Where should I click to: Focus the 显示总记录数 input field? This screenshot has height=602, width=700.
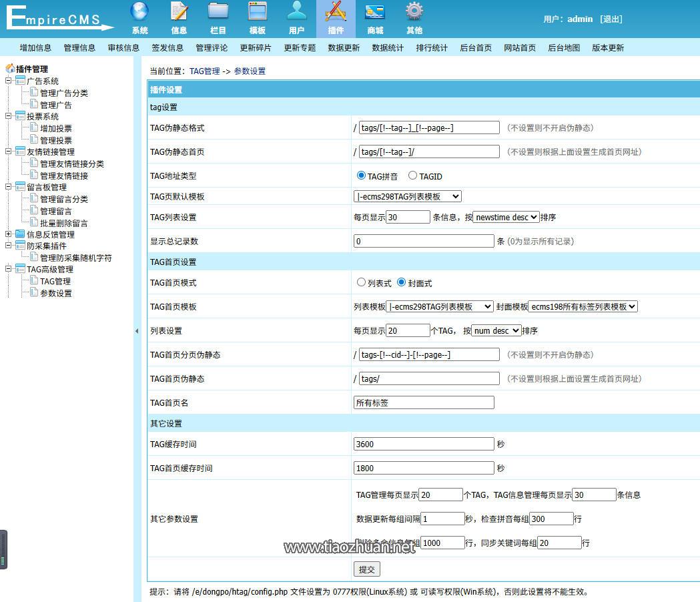point(424,241)
